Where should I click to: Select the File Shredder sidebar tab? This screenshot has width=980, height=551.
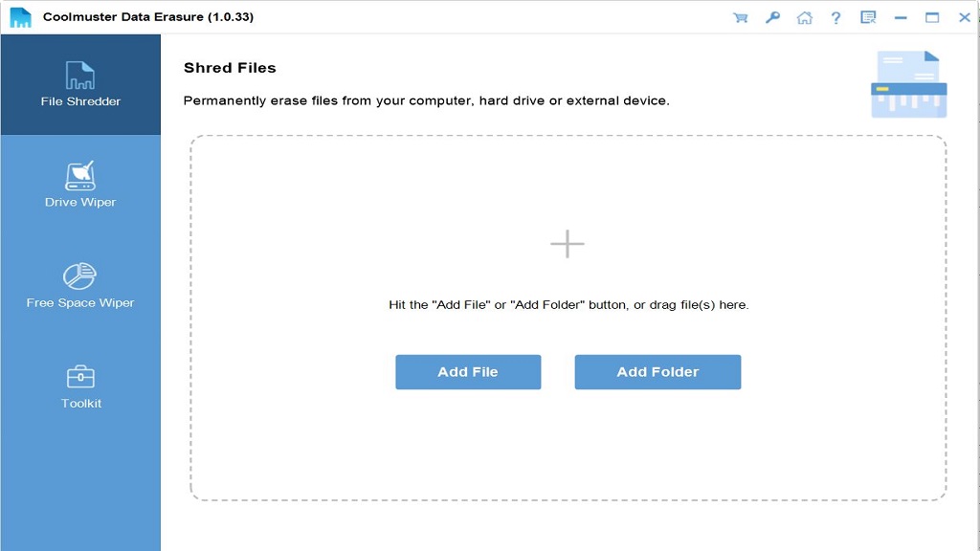[80, 85]
